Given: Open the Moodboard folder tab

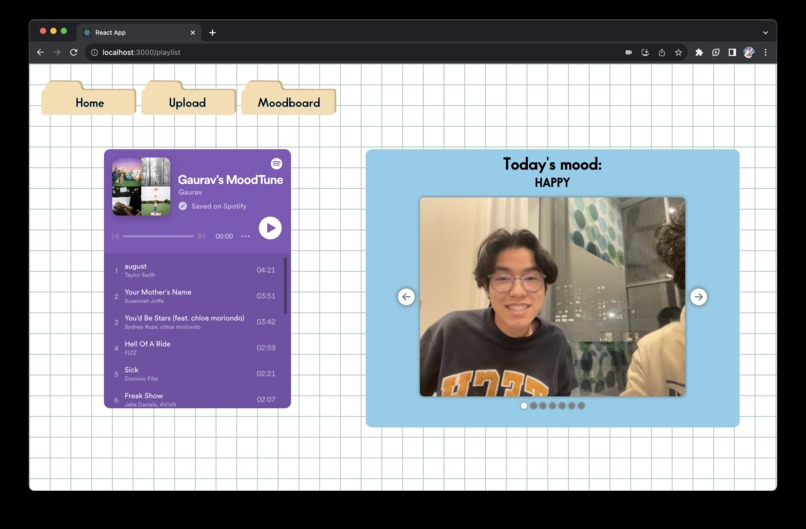Looking at the screenshot, I should point(288,98).
